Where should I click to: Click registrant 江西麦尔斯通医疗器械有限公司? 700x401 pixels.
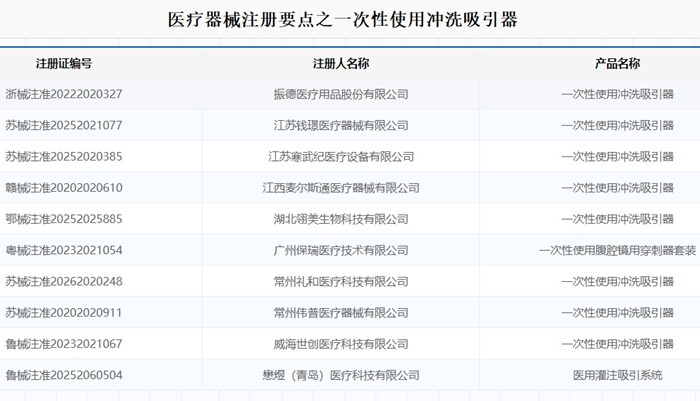coord(341,188)
